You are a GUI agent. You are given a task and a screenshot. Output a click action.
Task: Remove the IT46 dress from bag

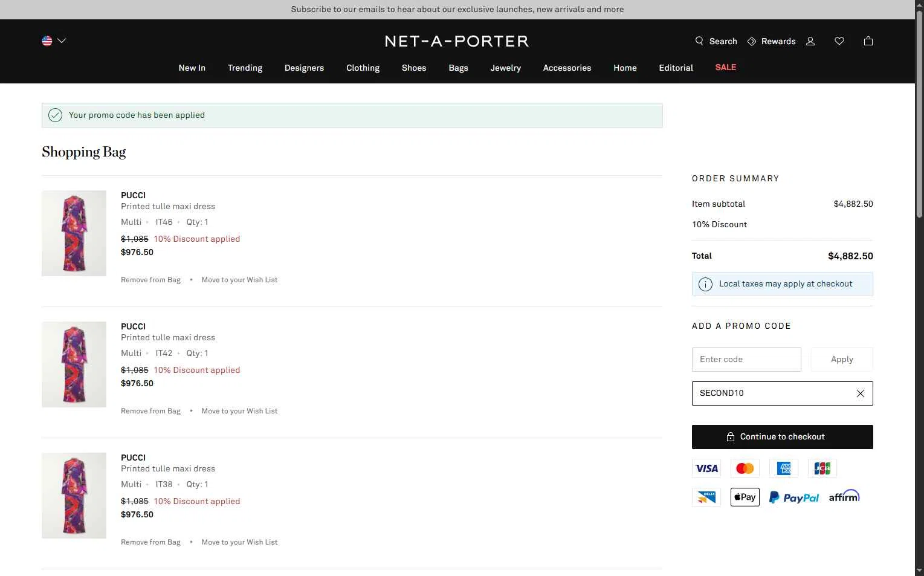coord(150,280)
